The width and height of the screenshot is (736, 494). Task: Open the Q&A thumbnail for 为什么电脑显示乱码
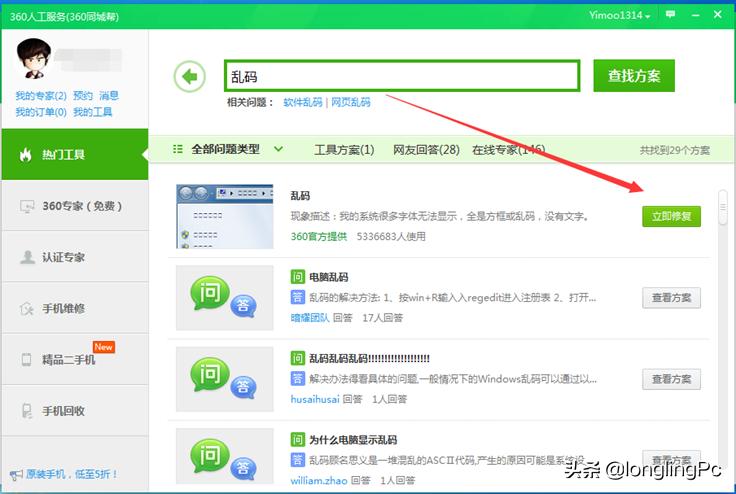click(x=225, y=456)
